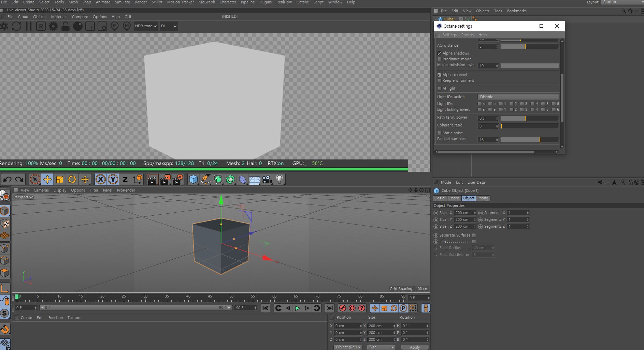Select the Rotate tool in top toolbar
The width and height of the screenshot is (644, 350).
72,179
